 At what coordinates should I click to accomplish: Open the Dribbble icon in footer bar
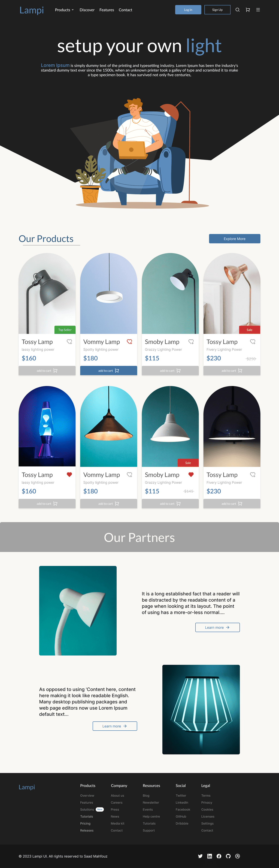tap(238, 856)
